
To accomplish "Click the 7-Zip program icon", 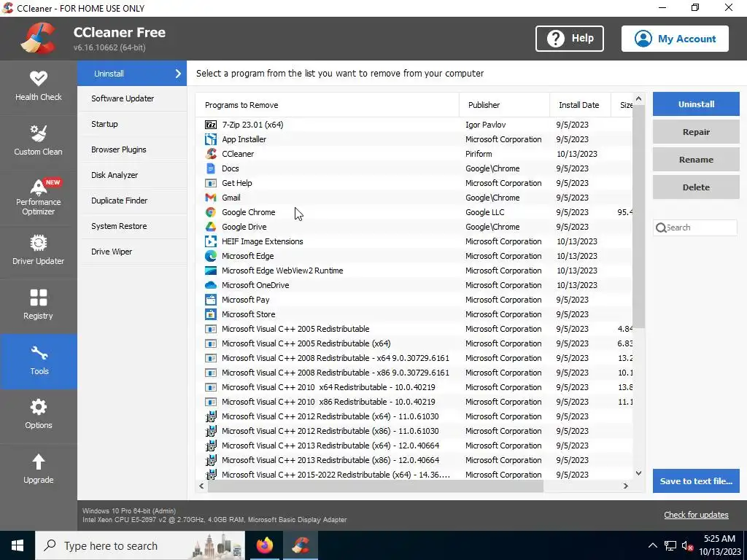I will tap(211, 125).
